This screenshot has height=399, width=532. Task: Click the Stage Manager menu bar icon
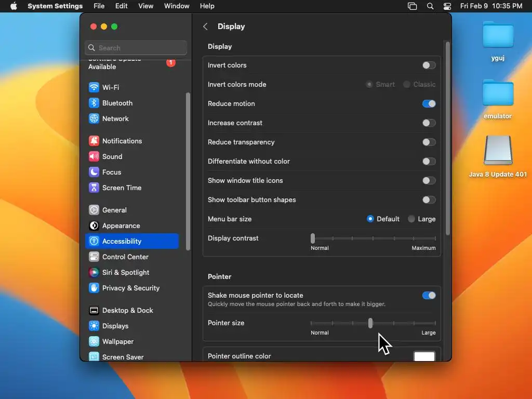(412, 6)
